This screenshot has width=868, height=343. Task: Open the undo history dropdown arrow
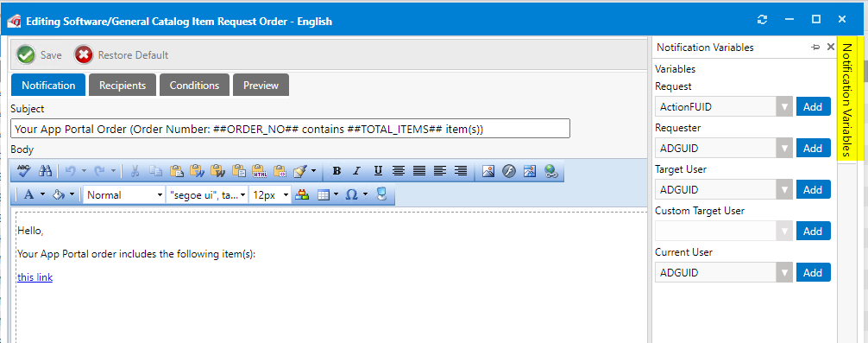point(85,171)
